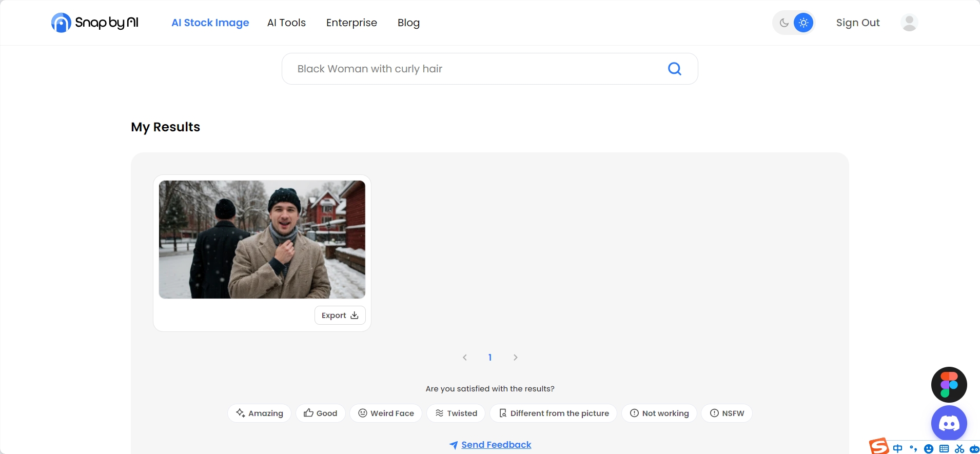Select light mode sun icon
The image size is (980, 454).
(x=803, y=23)
